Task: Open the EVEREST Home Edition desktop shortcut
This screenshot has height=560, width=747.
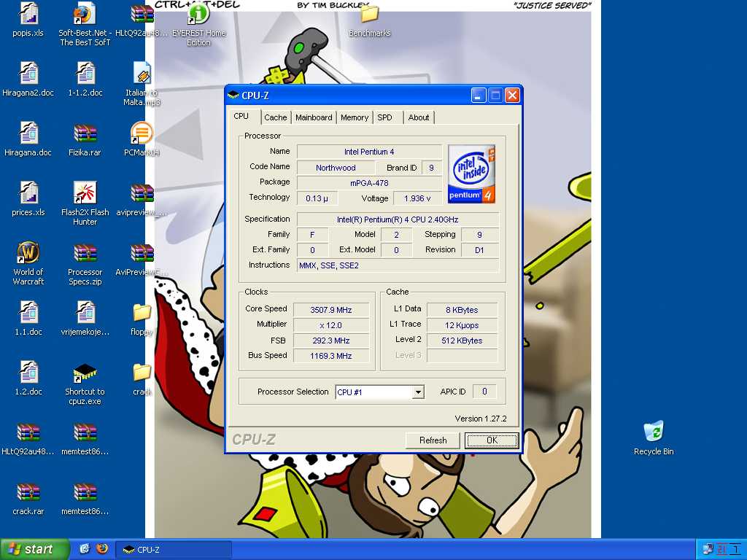Action: [x=198, y=15]
